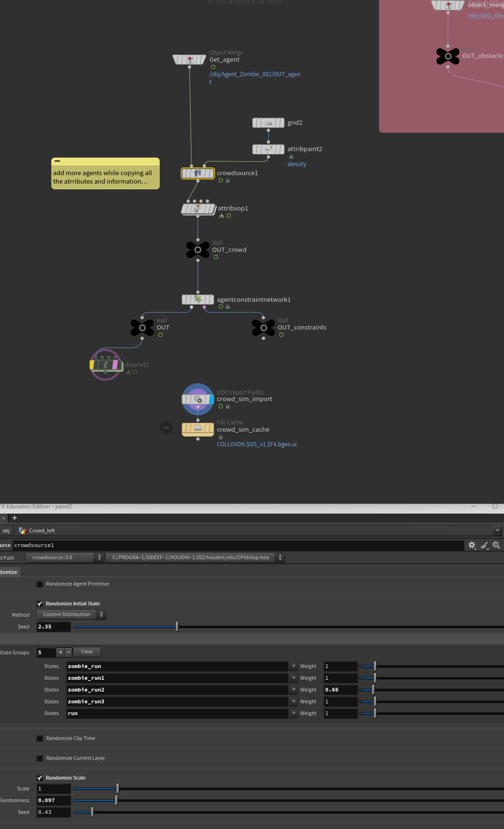
Task: Enable Randomize Clip Time checkbox
Action: tap(40, 739)
